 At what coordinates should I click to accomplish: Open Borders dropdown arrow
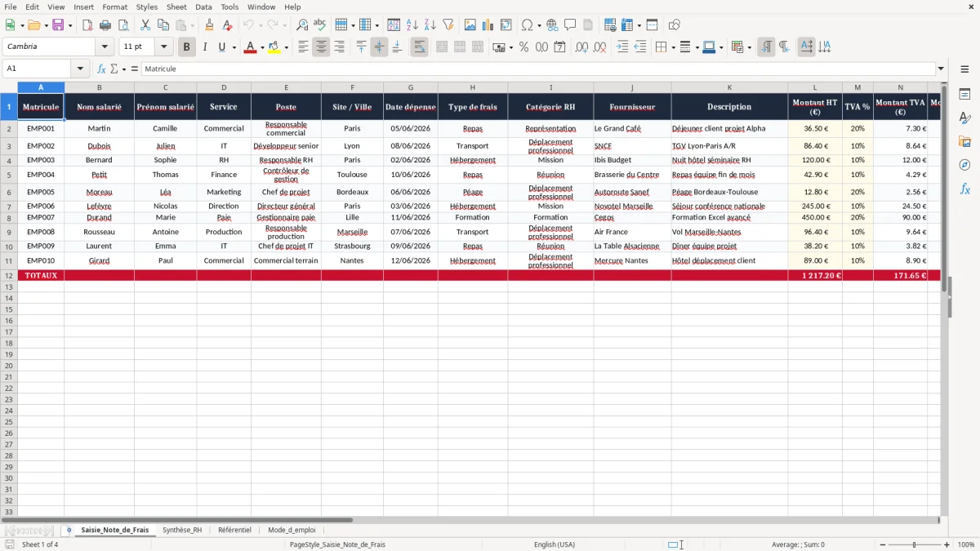pyautogui.click(x=673, y=47)
